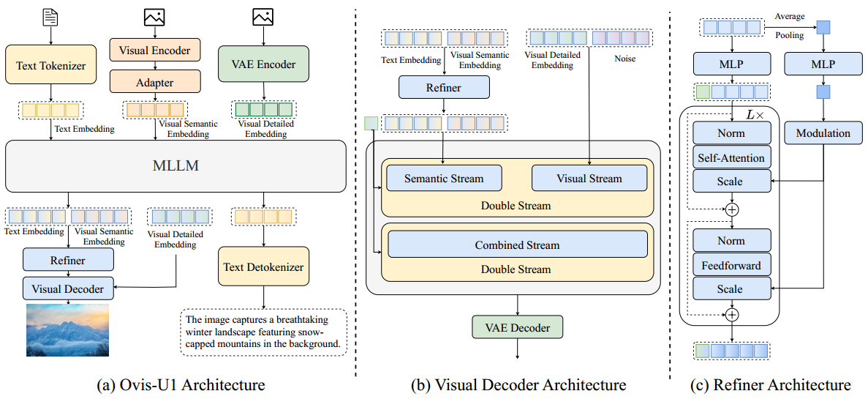Click the green token row under VAE Encoder
Screen dimensions: 868x399
point(263,109)
